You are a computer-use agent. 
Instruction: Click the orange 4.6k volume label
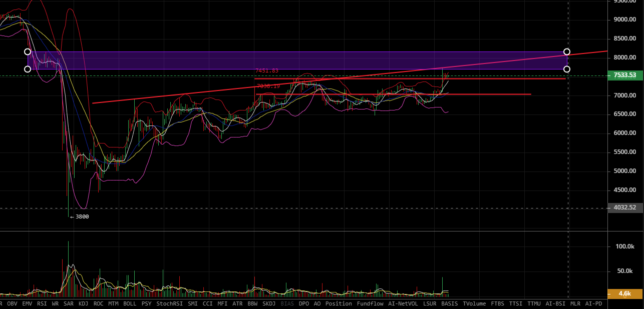(625, 293)
